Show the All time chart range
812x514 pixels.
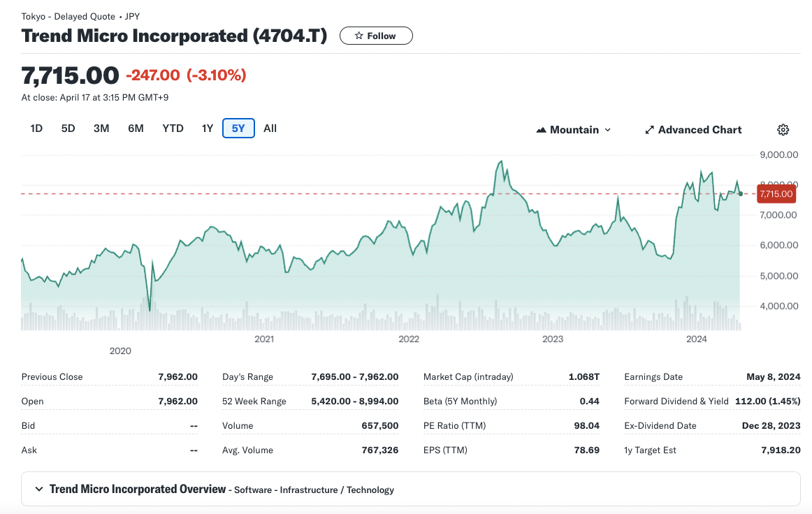(x=270, y=128)
